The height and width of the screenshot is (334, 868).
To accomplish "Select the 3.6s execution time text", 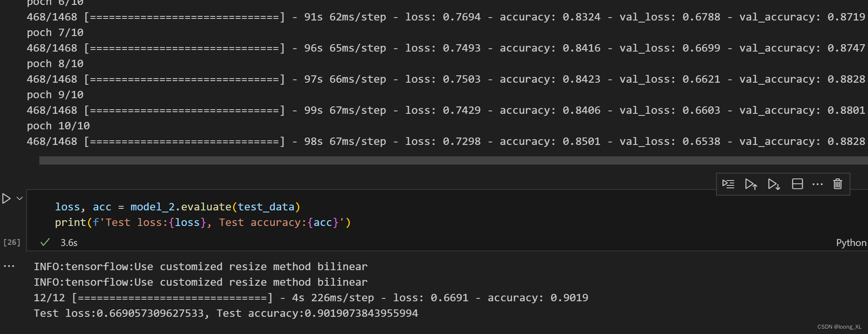I will point(69,243).
